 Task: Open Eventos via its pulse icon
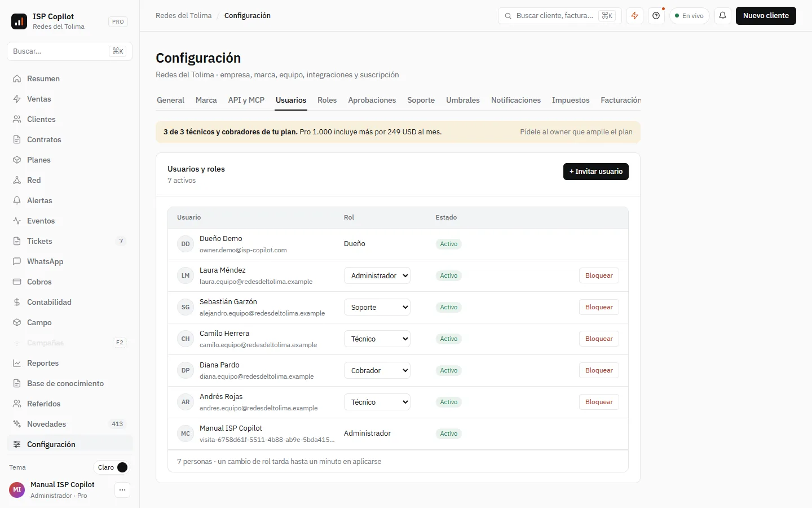pos(17,221)
